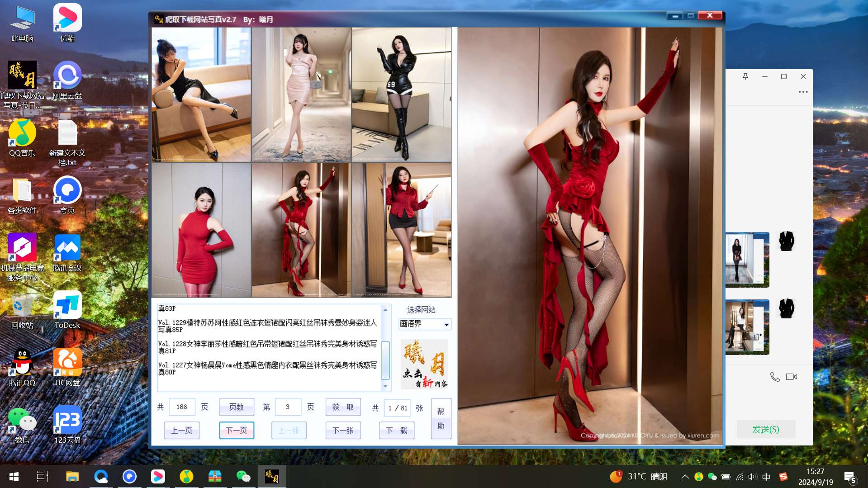Select thumbnail of woman in red turtleneck dress
This screenshot has width=868, height=488.
(201, 230)
